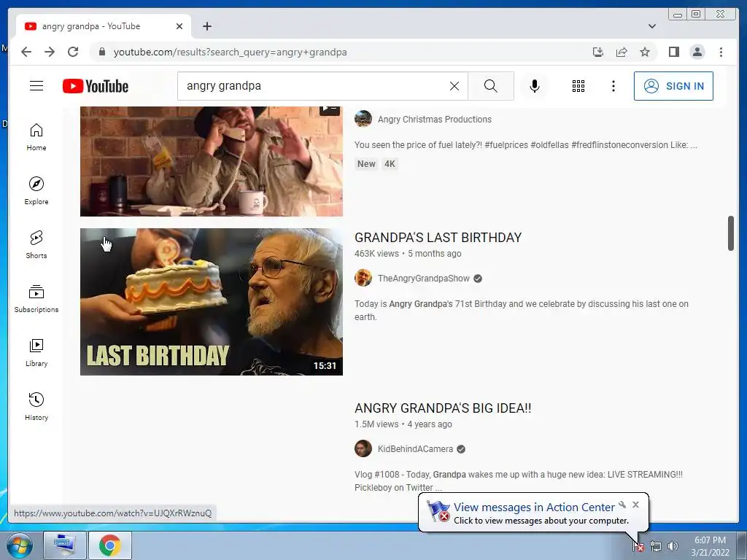Click Angry Christmas Productions channel avatar
The image size is (747, 560).
coord(363,119)
